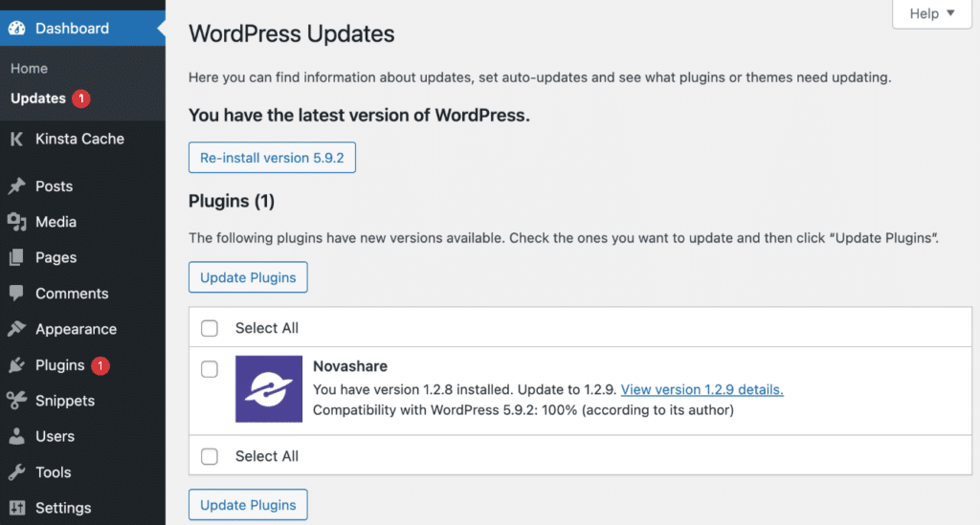Check the top Select All checkbox
The image size is (980, 525).
(210, 328)
